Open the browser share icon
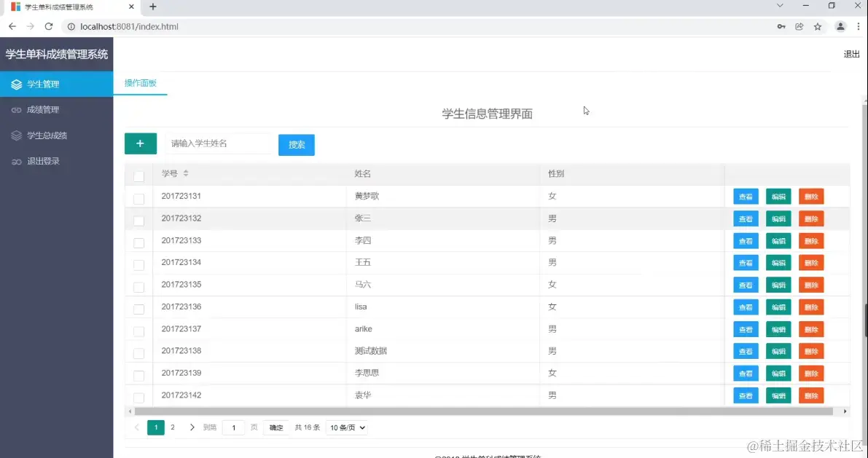Screen dimensions: 868x458 [799, 26]
